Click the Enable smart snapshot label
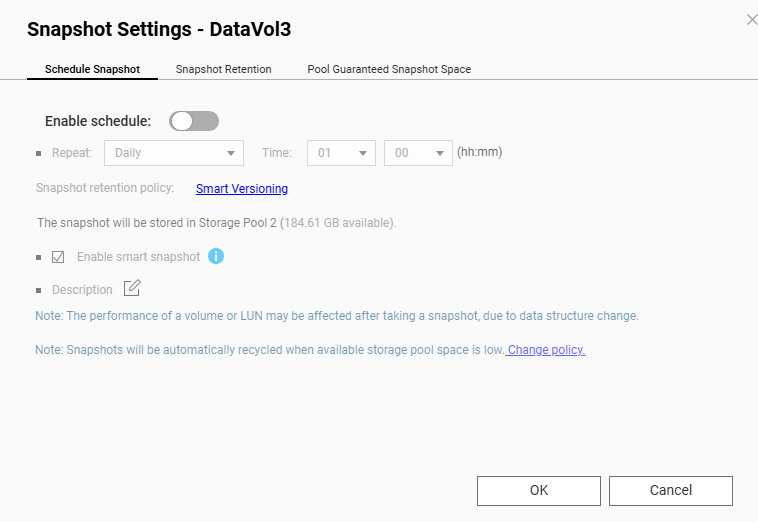Screen dimensions: 758x522 click(x=138, y=257)
